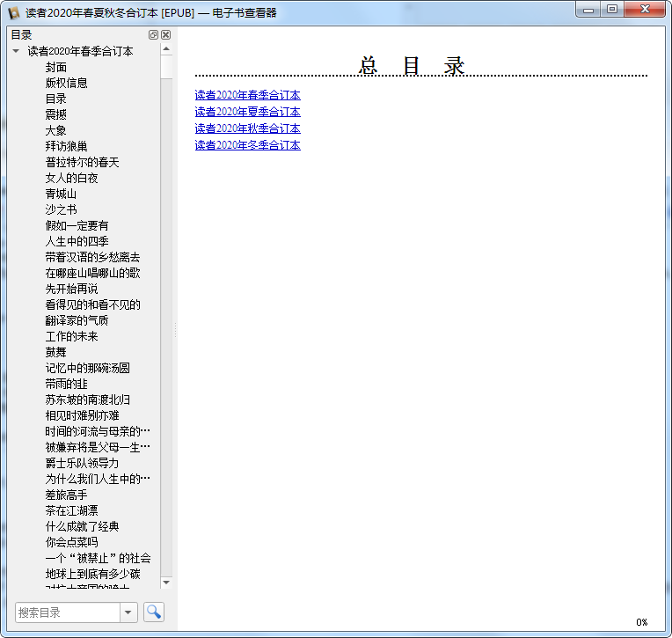672x638 pixels.
Task: Go to chapter 大象
Action: pos(56,130)
